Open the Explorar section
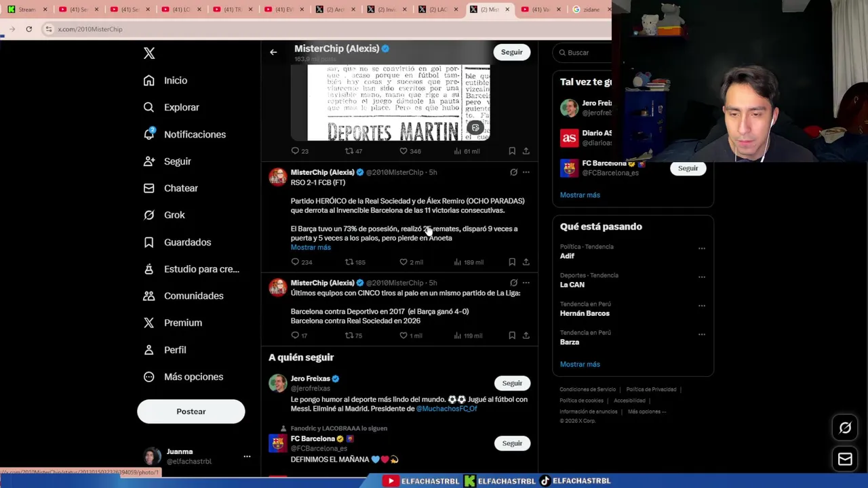Image resolution: width=868 pixels, height=488 pixels. tap(171, 107)
